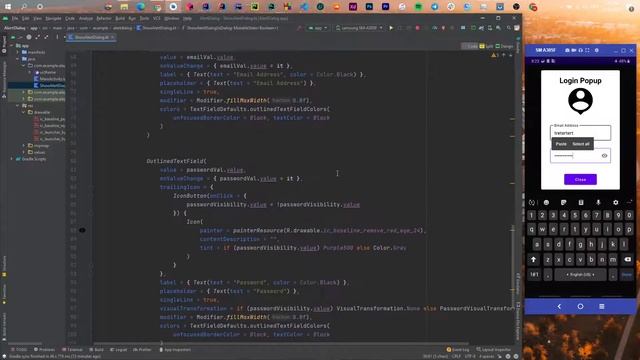Collapse the res folder in project tree
Viewport: 640px width, 360px height.
pos(18,105)
